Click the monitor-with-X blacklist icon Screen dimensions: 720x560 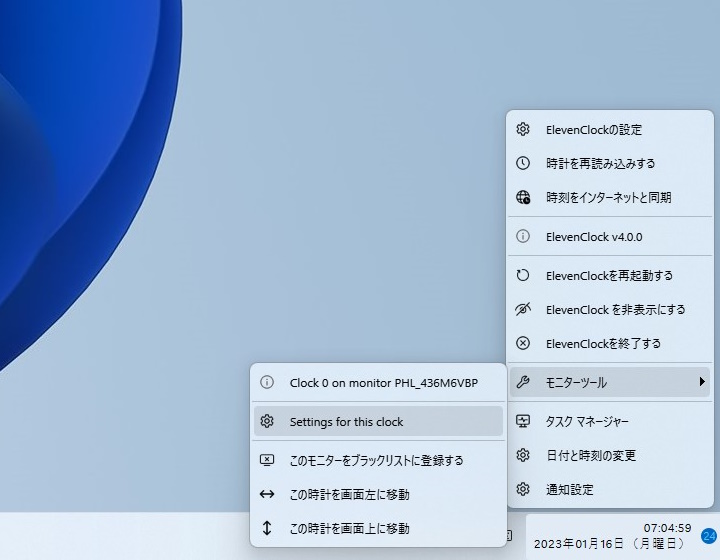(267, 460)
